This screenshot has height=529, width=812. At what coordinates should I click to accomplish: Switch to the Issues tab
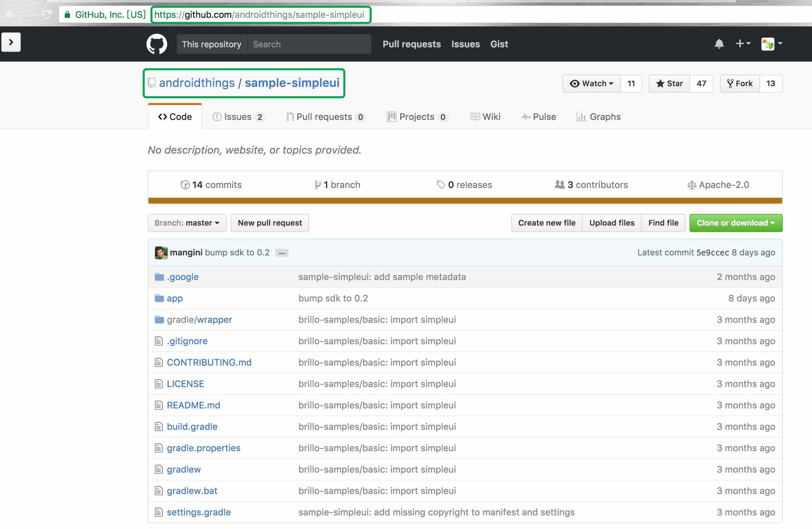(x=238, y=117)
